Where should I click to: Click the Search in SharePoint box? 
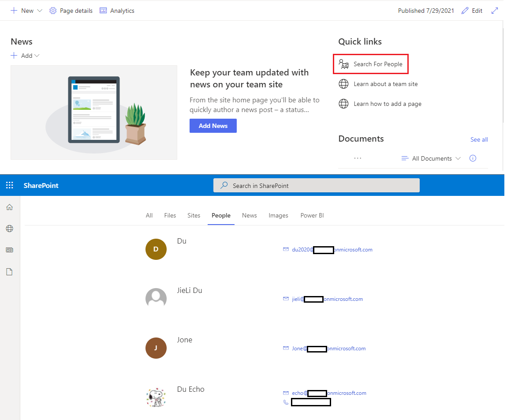click(316, 185)
